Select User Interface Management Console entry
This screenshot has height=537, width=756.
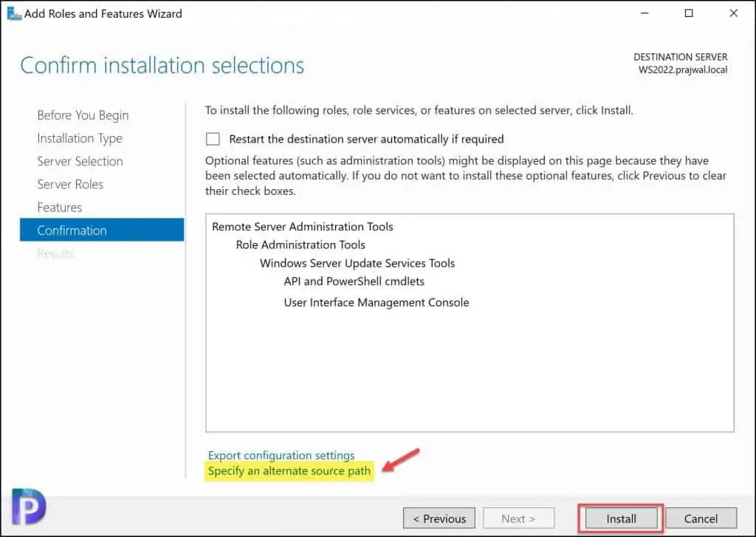click(376, 303)
